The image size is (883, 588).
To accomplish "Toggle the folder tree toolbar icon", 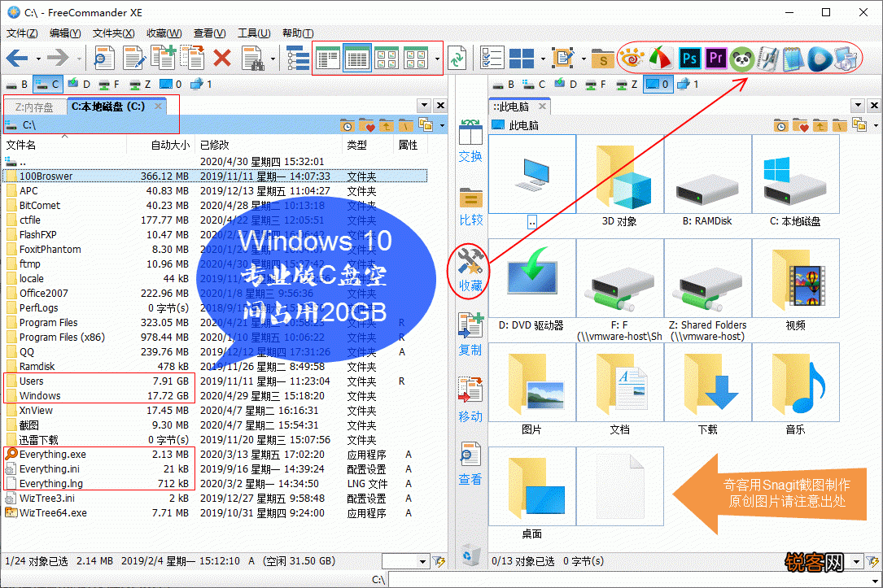I will [297, 58].
